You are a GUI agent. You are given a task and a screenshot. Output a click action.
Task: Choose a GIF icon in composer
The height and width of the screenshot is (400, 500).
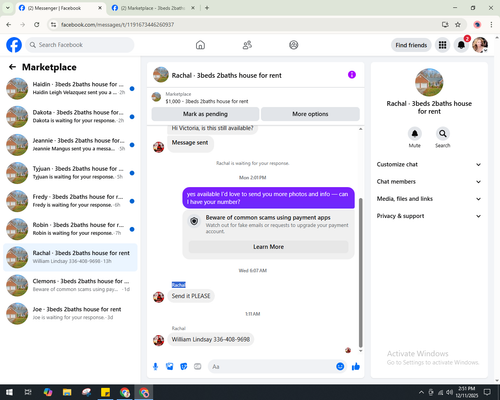[198, 367]
